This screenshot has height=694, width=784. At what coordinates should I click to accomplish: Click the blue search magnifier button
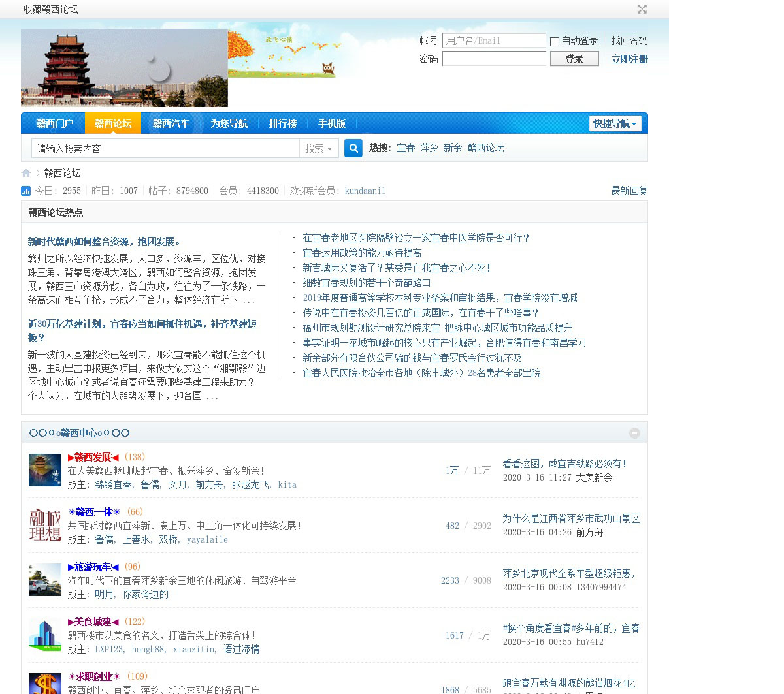tap(353, 148)
